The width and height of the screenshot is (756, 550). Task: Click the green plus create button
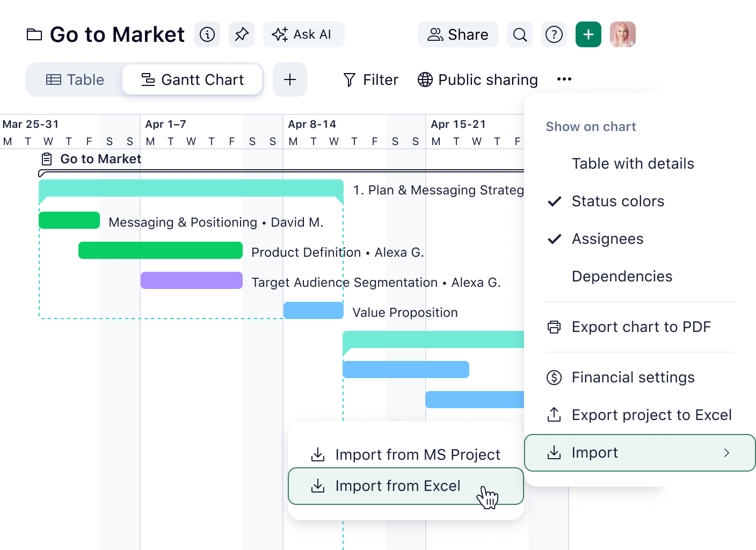[588, 34]
